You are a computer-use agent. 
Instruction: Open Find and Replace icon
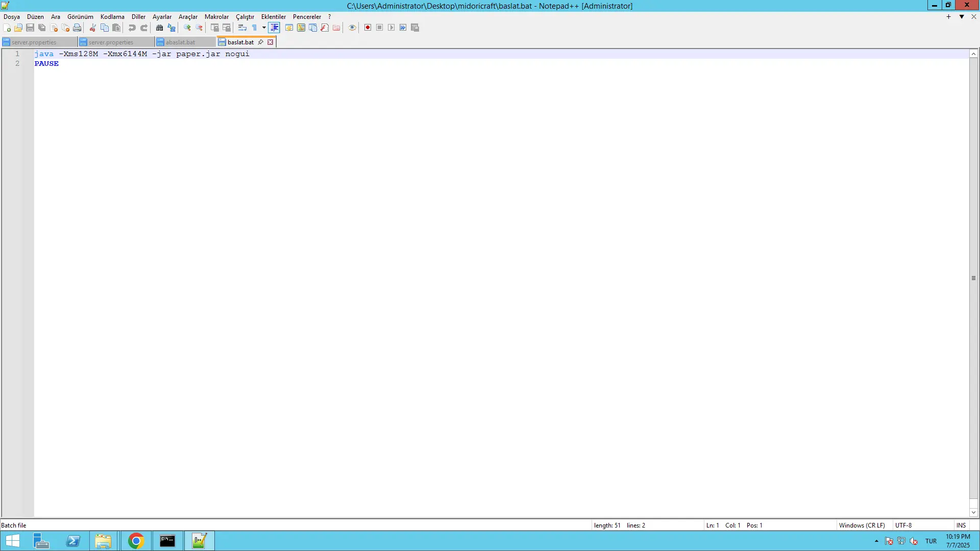click(x=171, y=28)
